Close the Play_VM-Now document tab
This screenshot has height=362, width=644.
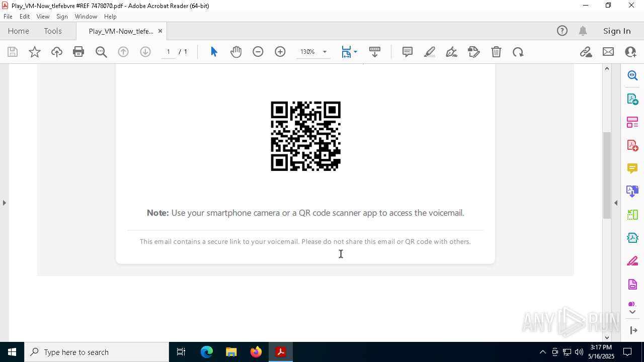[160, 31]
